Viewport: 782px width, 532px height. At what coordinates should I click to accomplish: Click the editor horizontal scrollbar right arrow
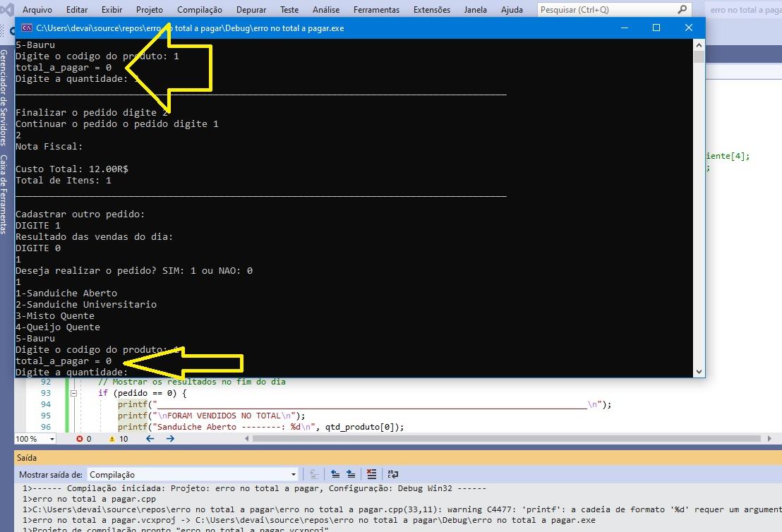[x=769, y=439]
